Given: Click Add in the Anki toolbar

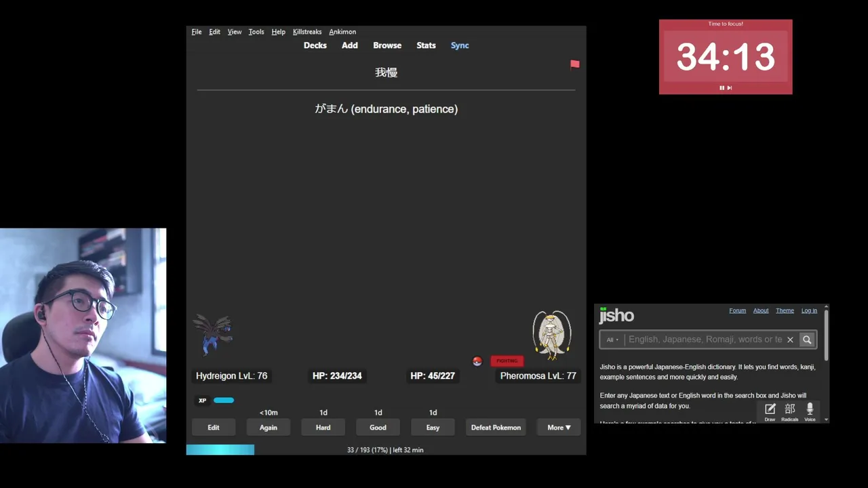Looking at the screenshot, I should [x=350, y=45].
